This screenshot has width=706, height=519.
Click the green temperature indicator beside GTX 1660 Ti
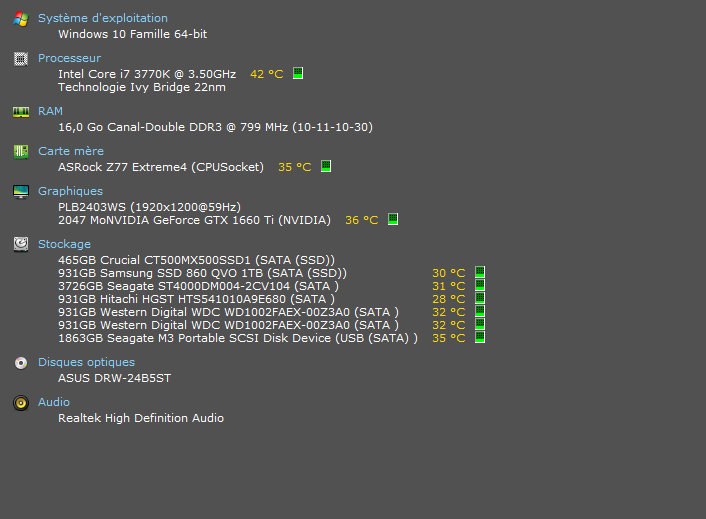393,220
